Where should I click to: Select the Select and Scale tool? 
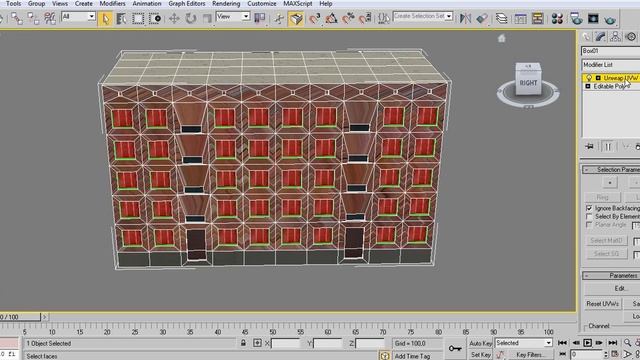[x=207, y=18]
